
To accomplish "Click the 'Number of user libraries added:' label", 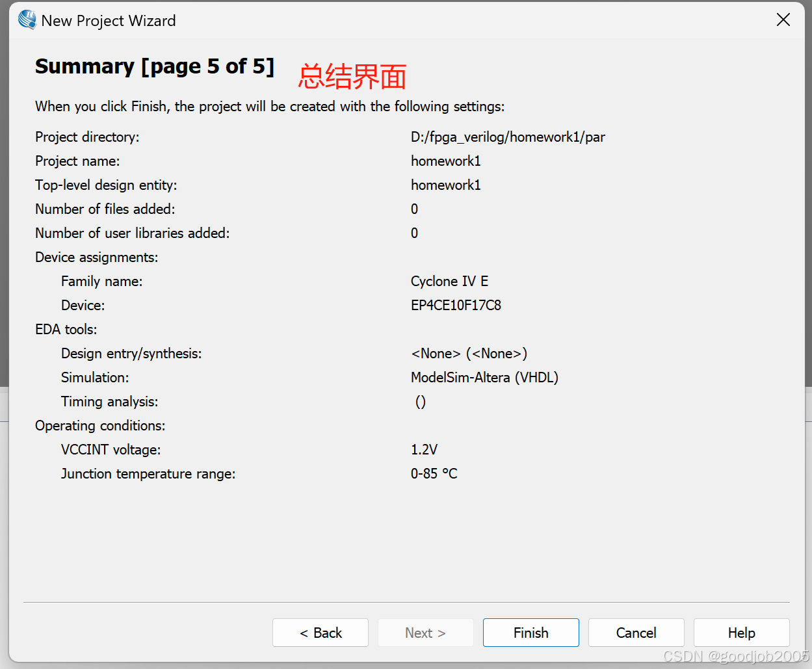I will (x=133, y=233).
